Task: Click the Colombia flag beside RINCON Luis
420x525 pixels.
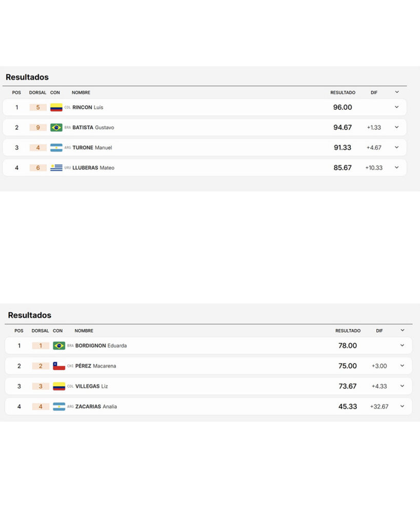Action: pyautogui.click(x=56, y=108)
